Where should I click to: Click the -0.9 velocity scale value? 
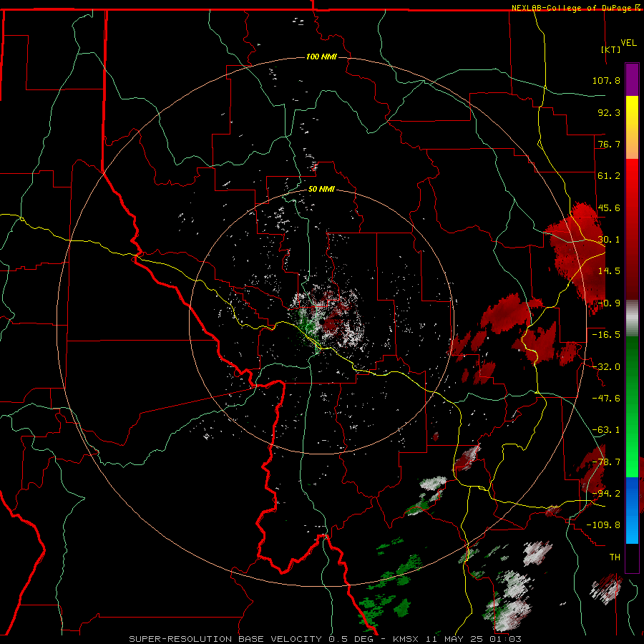609,303
